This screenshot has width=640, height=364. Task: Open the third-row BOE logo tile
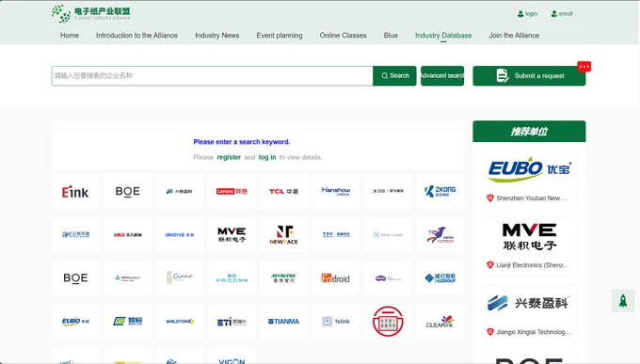75,277
